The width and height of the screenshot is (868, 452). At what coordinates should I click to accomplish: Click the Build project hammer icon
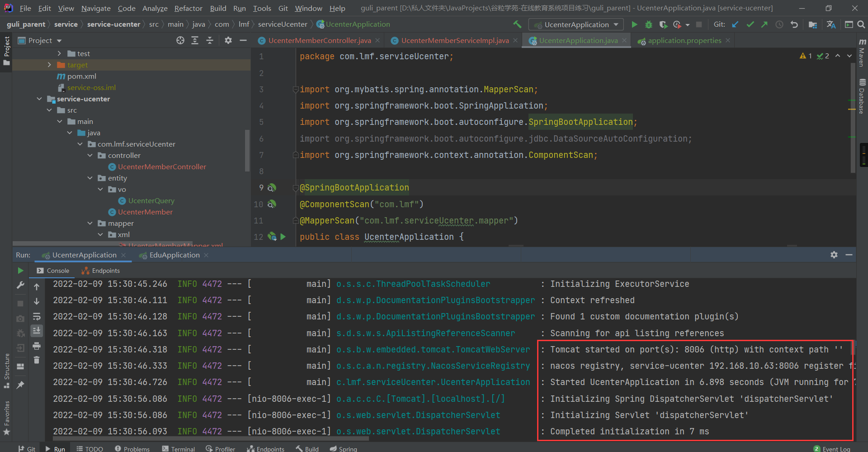click(517, 24)
